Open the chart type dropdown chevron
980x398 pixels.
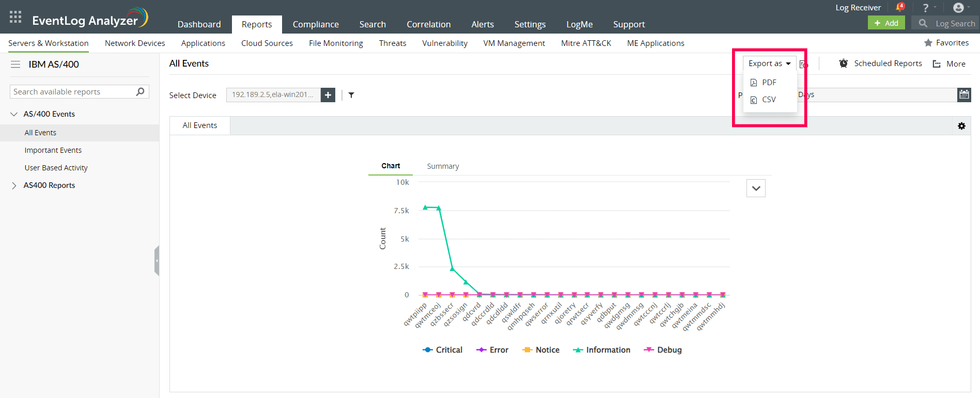756,188
